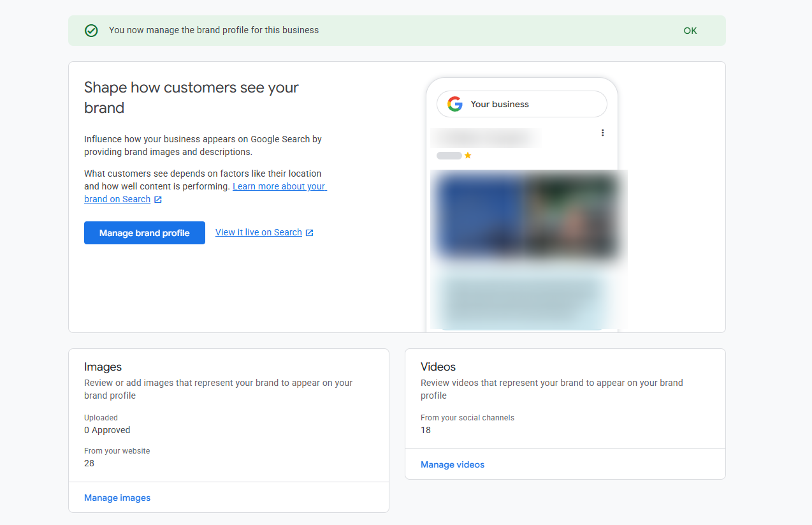Open "View it live on Search"

click(x=259, y=232)
